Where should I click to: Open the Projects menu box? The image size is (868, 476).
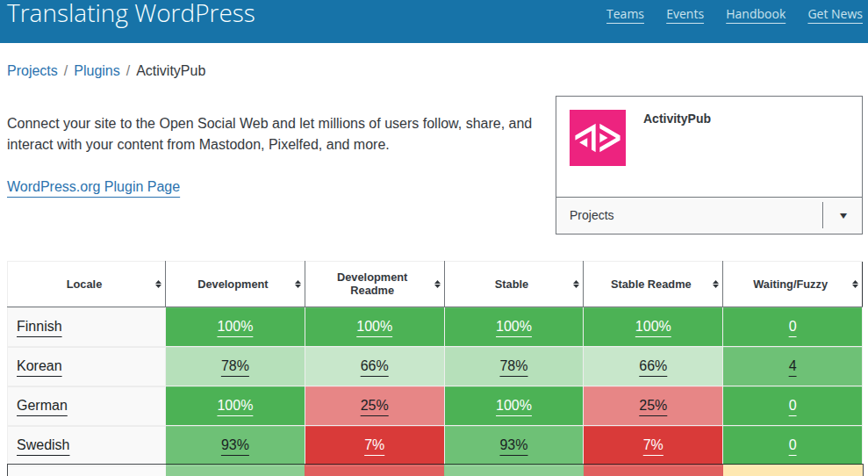click(x=689, y=215)
